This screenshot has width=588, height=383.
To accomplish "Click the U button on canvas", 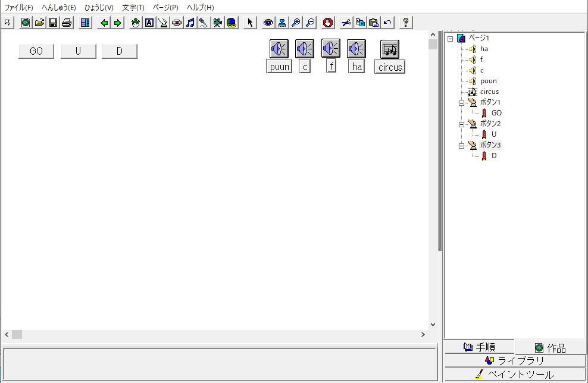I will click(x=79, y=51).
